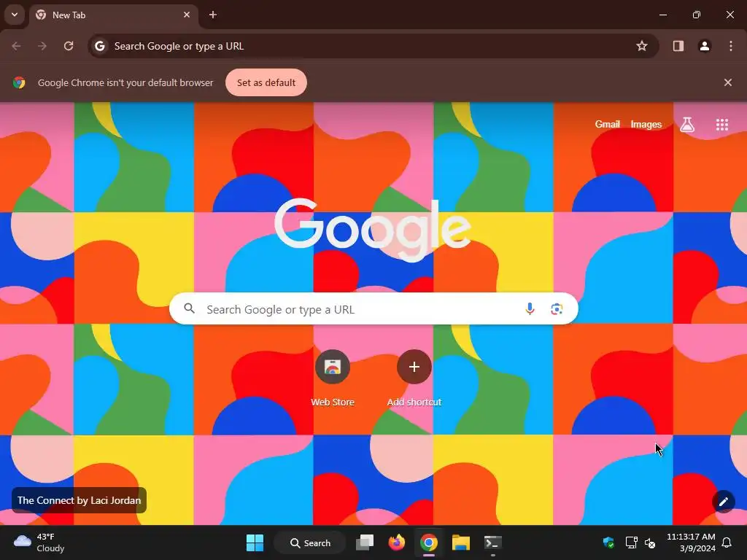This screenshot has height=560, width=747.
Task: Go back to previous page
Action: point(16,46)
